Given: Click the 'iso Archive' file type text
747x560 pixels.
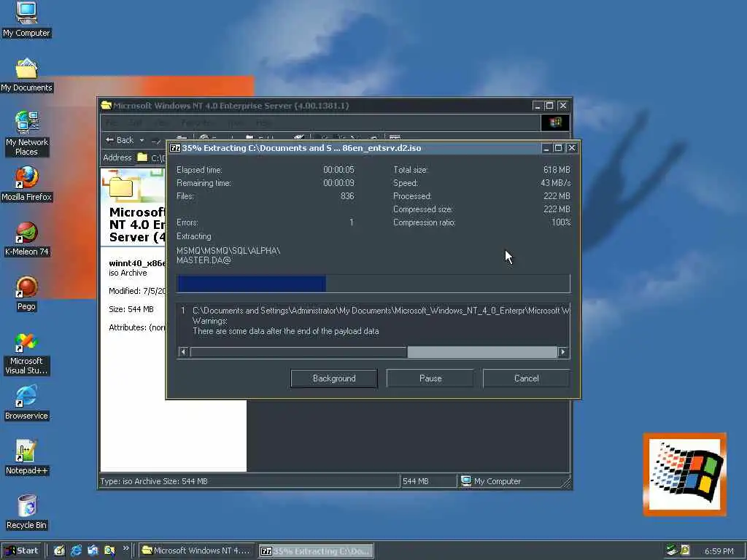Looking at the screenshot, I should point(128,273).
